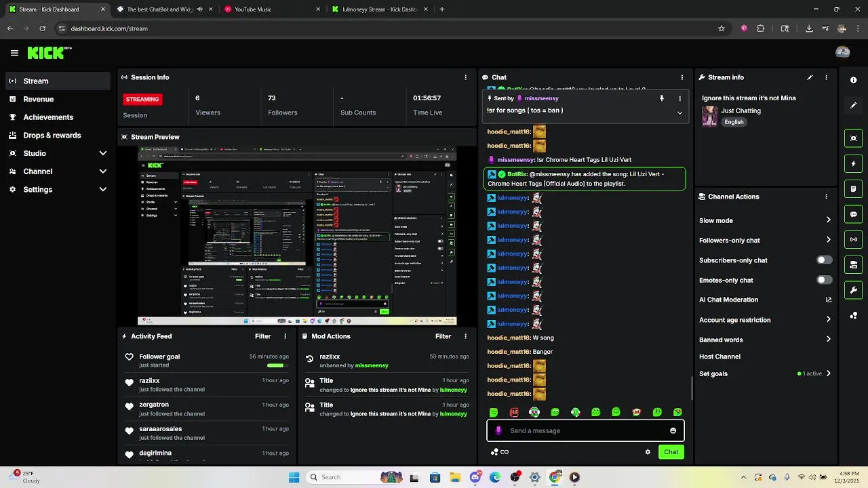
Task: Click the English language tag
Action: point(734,122)
